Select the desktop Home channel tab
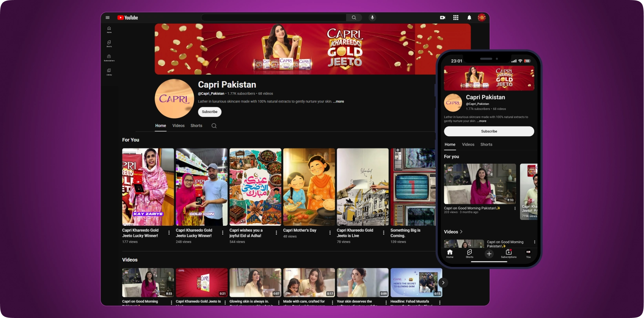This screenshot has width=644, height=318. point(161,126)
